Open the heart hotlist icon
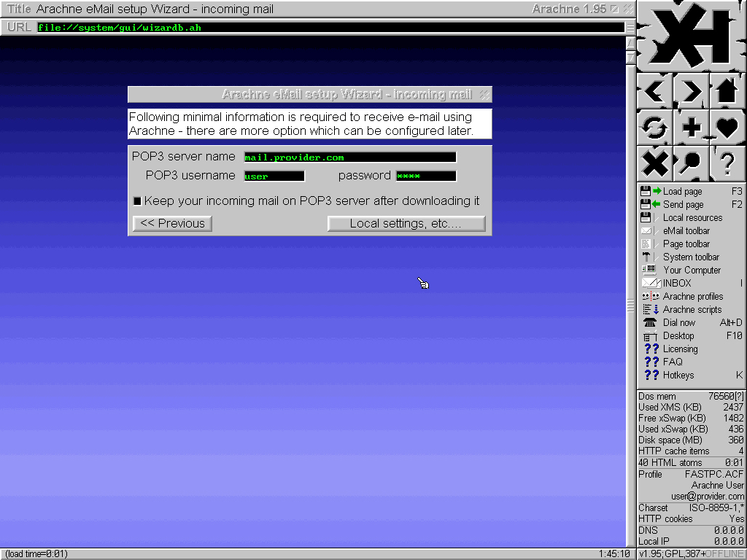The height and width of the screenshot is (560, 747). click(x=727, y=127)
